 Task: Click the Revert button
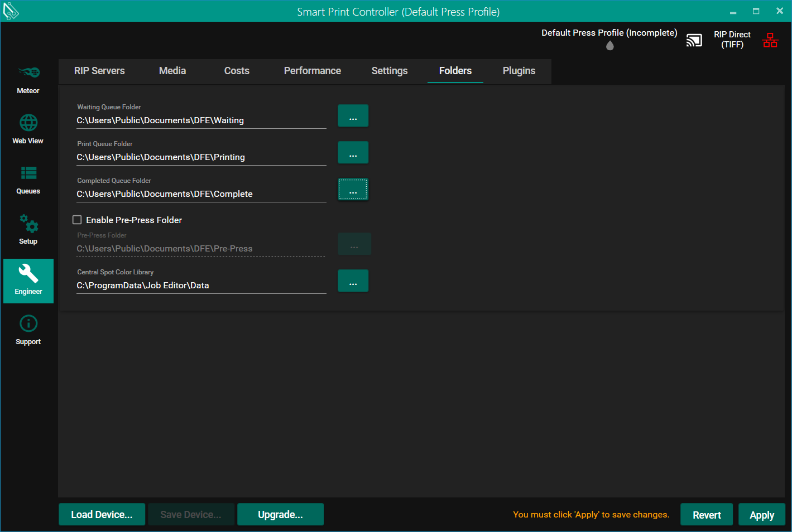[x=706, y=515]
